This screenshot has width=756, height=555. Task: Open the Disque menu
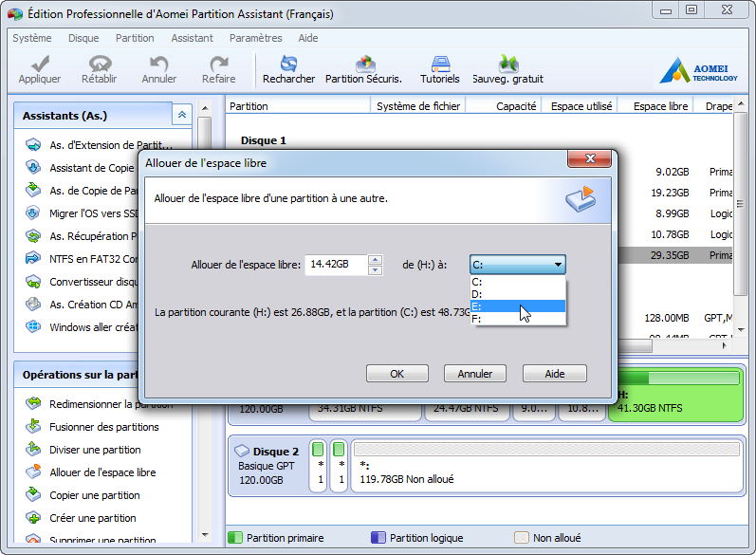[83, 38]
